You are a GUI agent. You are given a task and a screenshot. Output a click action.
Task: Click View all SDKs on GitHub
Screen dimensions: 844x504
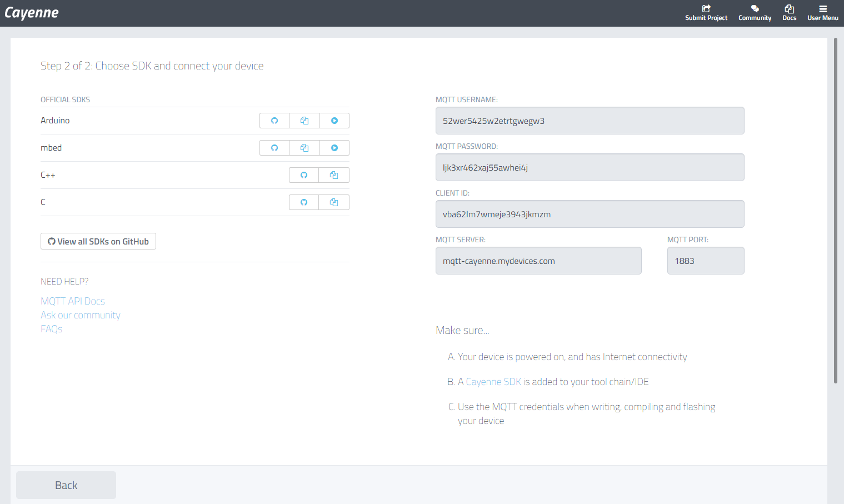coord(98,241)
